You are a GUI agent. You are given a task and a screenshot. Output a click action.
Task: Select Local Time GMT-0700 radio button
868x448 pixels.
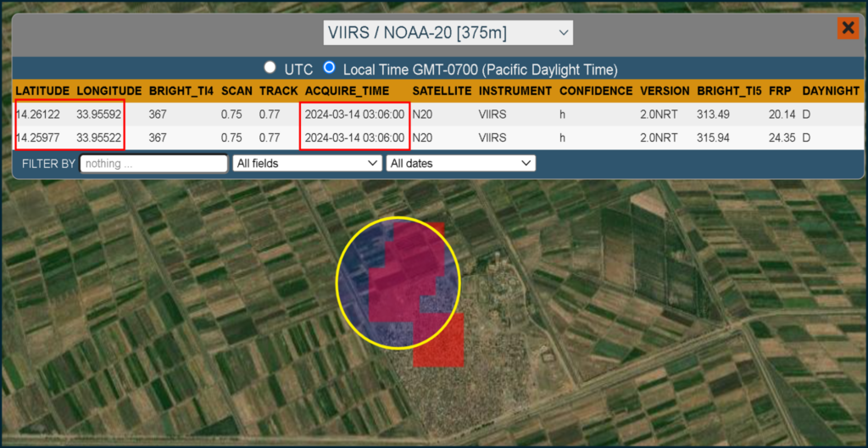(330, 68)
